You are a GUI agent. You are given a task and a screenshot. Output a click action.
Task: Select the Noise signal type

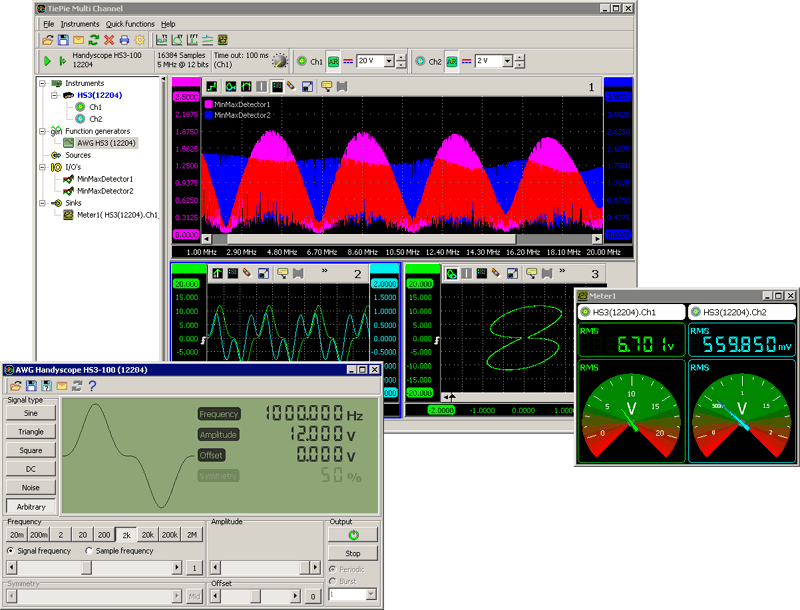point(31,488)
